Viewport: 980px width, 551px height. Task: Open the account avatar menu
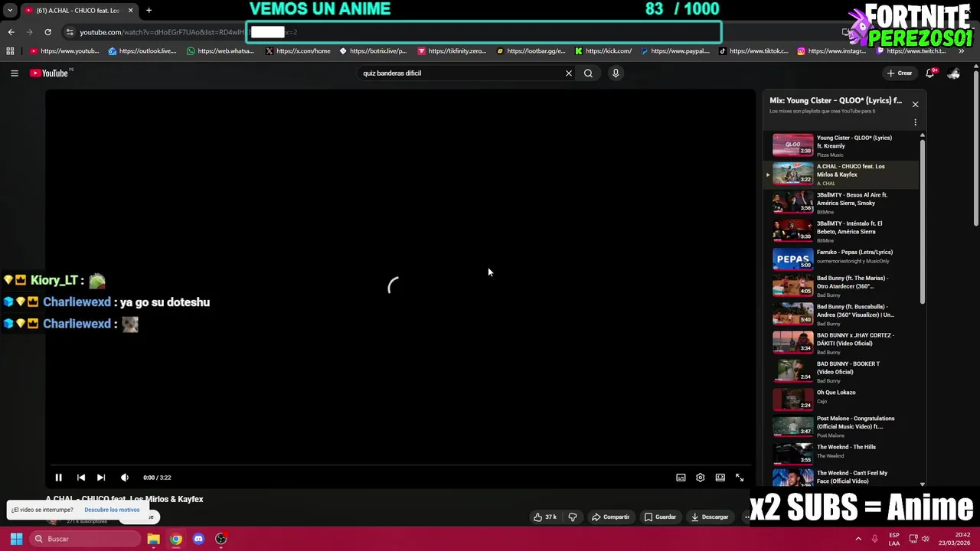pos(954,73)
